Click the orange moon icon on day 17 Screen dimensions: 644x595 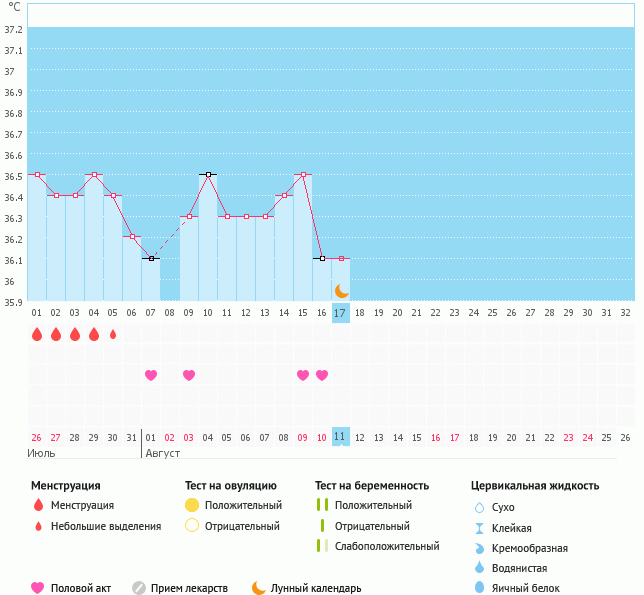tap(341, 291)
